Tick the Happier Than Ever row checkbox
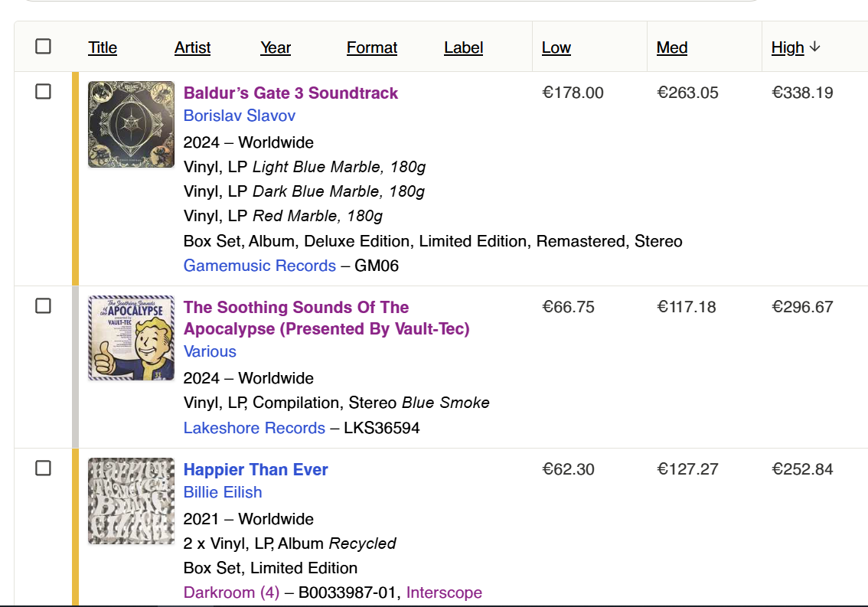The height and width of the screenshot is (607, 868). click(43, 468)
